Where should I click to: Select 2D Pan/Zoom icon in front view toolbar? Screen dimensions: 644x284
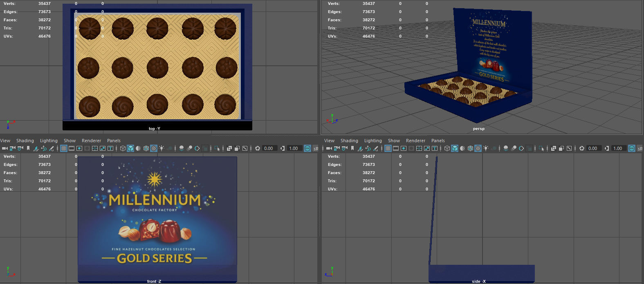tap(44, 148)
